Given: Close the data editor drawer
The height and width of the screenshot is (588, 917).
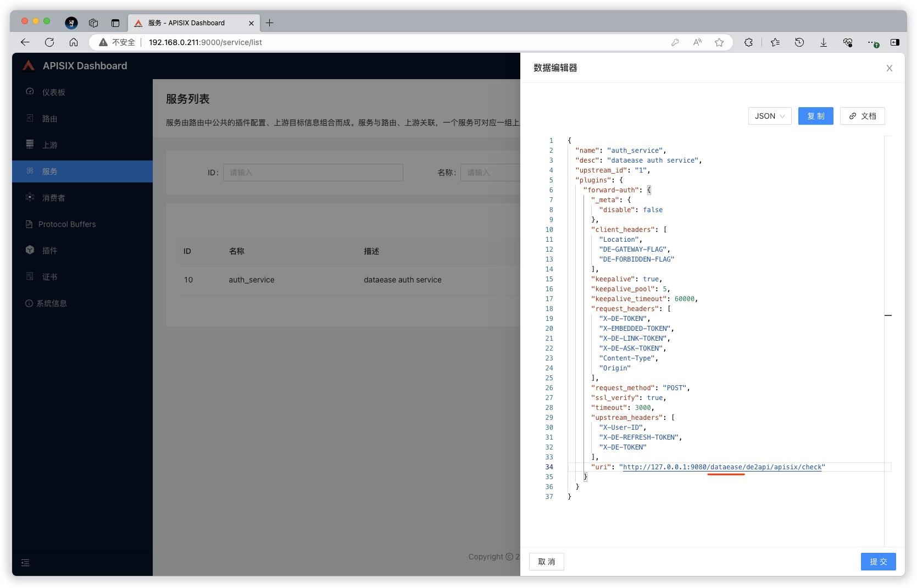Looking at the screenshot, I should pos(889,68).
